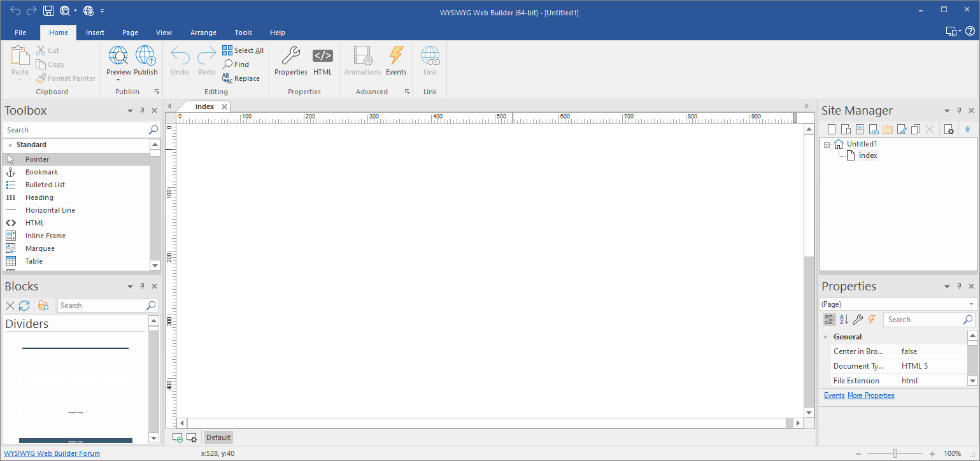Click the clone page icon in Site Manager

[916, 130]
